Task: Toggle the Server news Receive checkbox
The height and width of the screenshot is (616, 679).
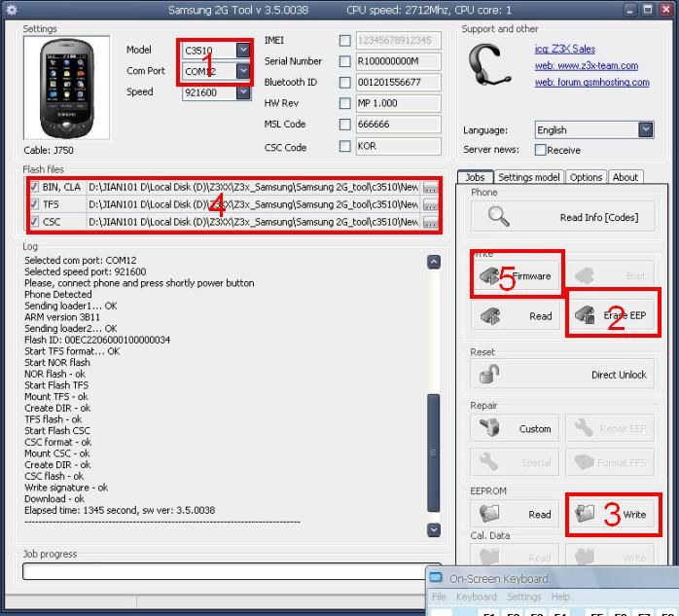Action: click(x=540, y=150)
